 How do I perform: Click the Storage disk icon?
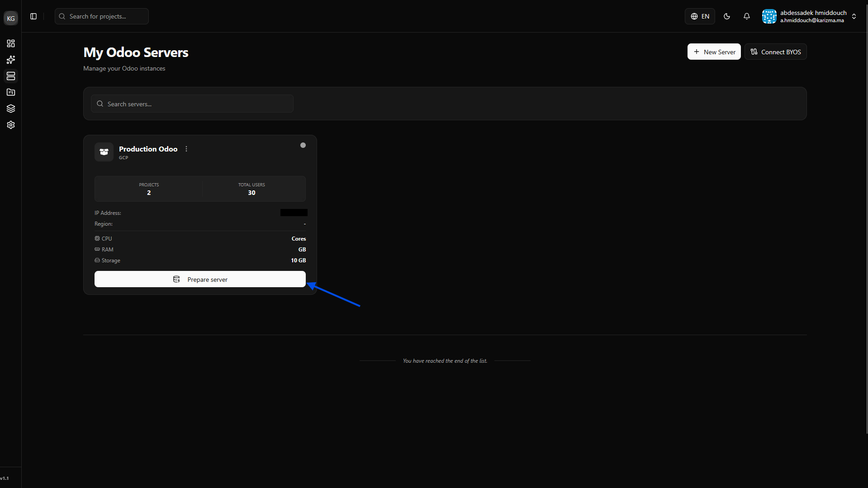point(97,260)
